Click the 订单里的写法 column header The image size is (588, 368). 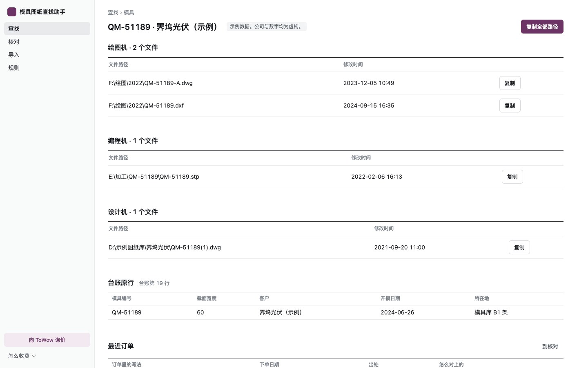pyautogui.click(x=127, y=364)
